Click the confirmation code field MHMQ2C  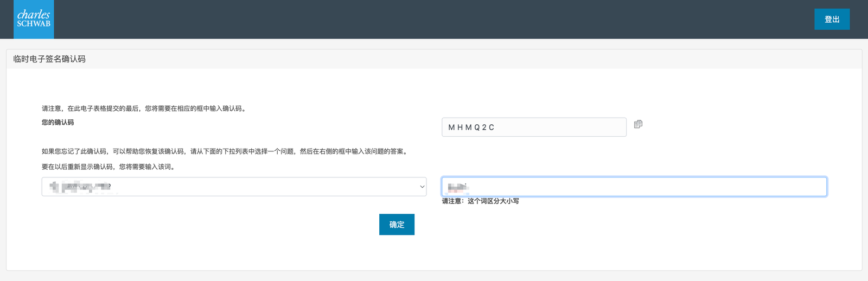click(534, 127)
